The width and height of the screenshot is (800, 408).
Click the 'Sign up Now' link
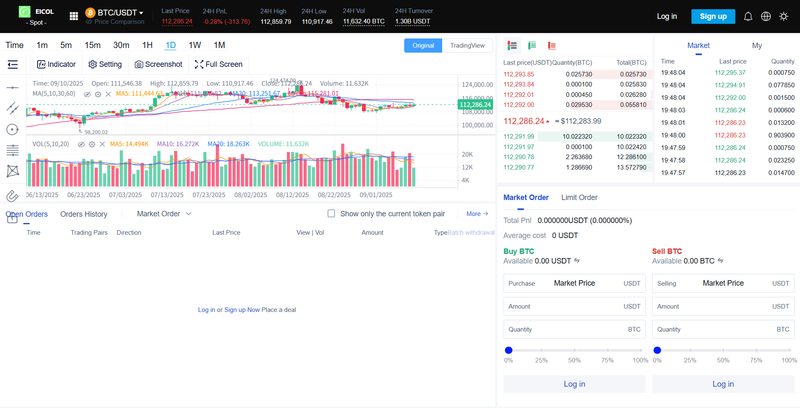tap(242, 310)
